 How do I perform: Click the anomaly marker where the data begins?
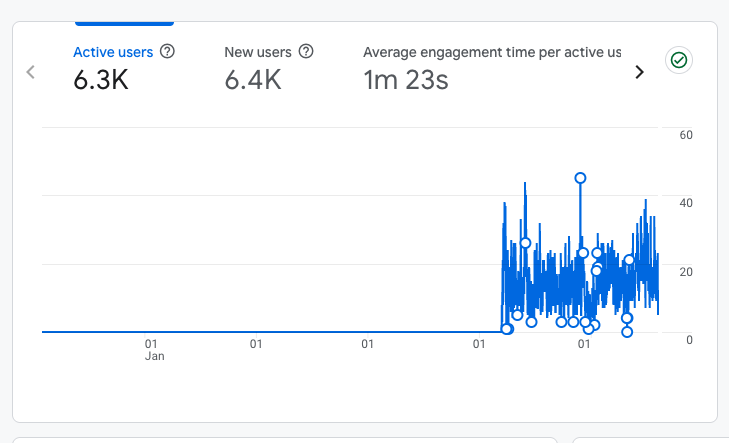pyautogui.click(x=506, y=329)
